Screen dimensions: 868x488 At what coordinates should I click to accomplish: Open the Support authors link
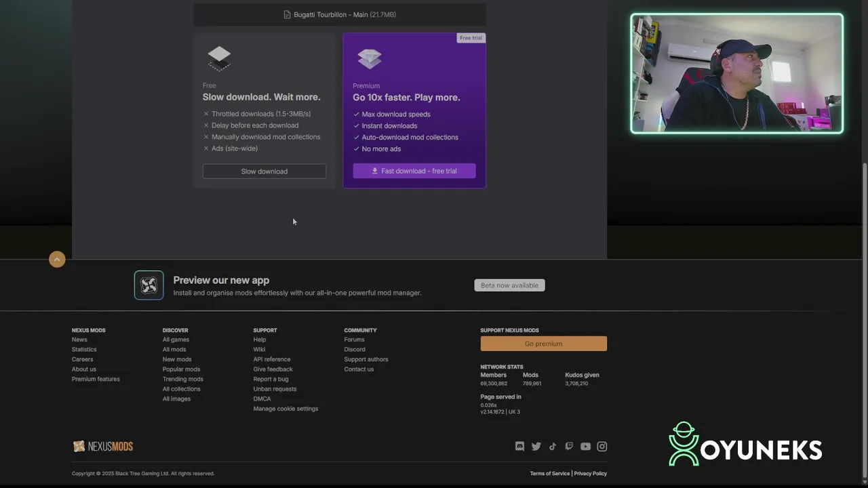(x=366, y=359)
